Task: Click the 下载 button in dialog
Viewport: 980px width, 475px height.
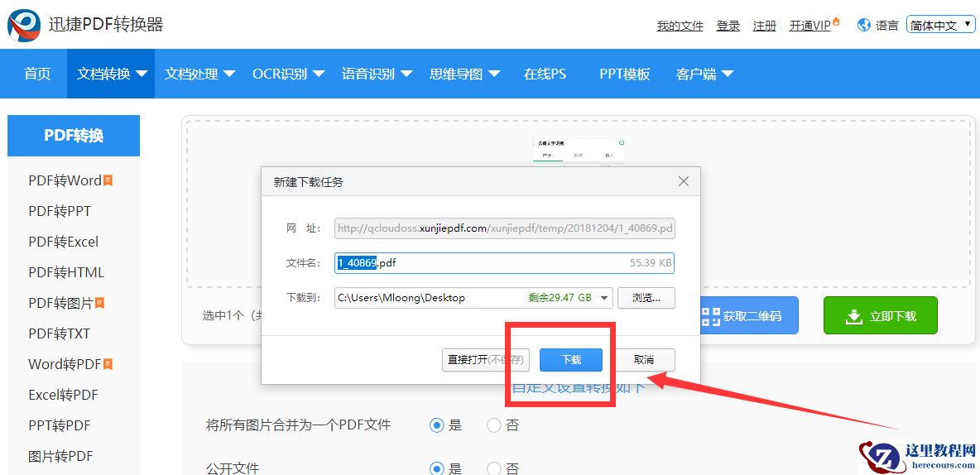Action: (x=570, y=360)
